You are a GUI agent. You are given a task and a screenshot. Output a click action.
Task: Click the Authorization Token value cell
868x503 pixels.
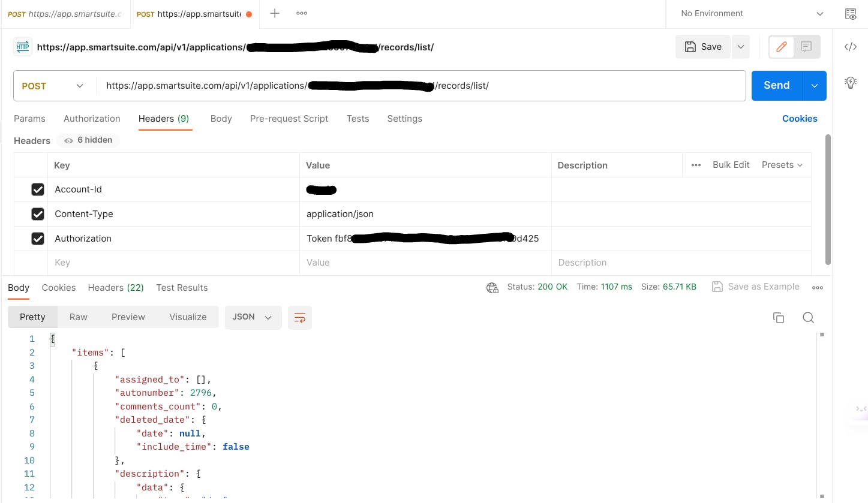[425, 239]
